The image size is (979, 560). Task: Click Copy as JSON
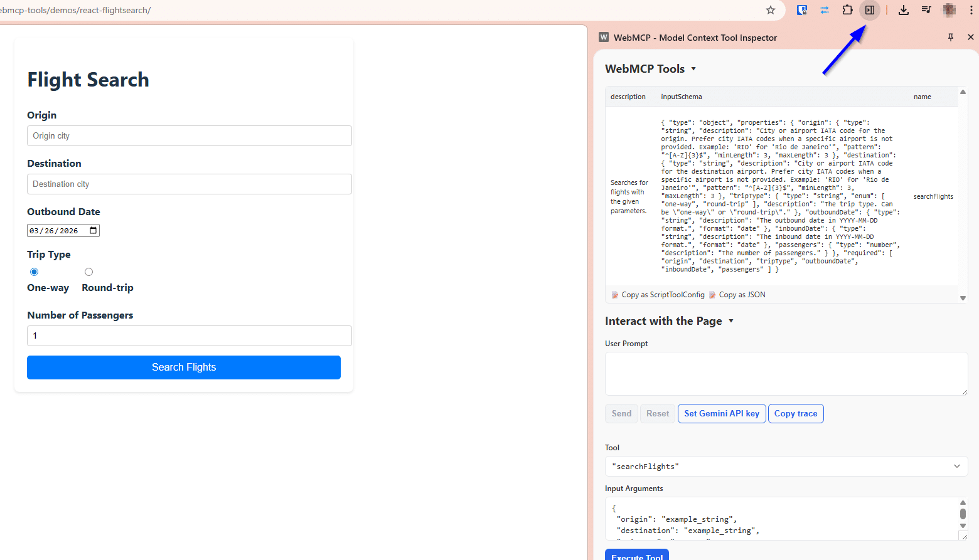pos(742,295)
